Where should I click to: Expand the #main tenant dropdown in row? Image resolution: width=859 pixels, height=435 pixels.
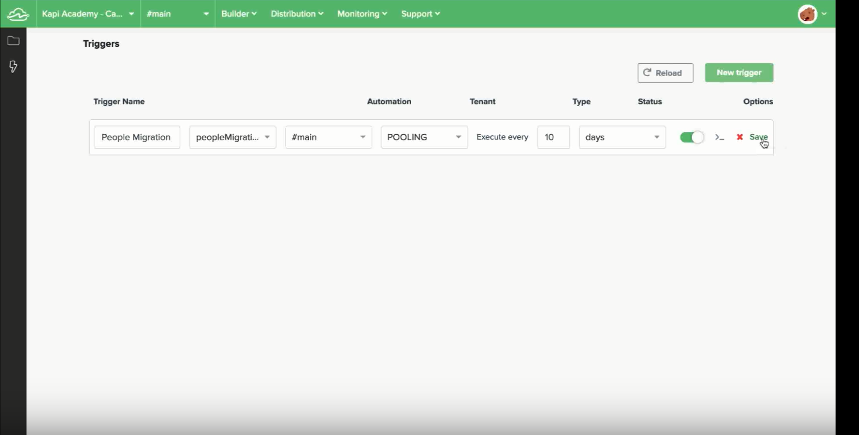pos(329,137)
